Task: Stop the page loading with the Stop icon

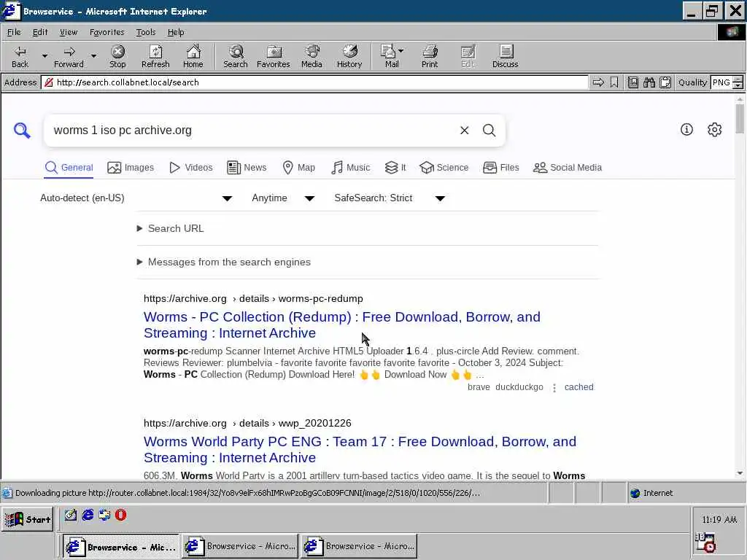Action: click(117, 57)
